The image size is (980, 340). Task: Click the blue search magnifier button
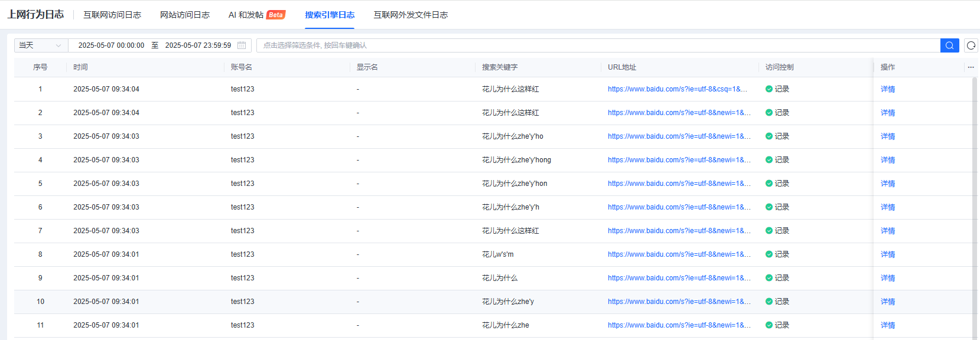pyautogui.click(x=949, y=45)
